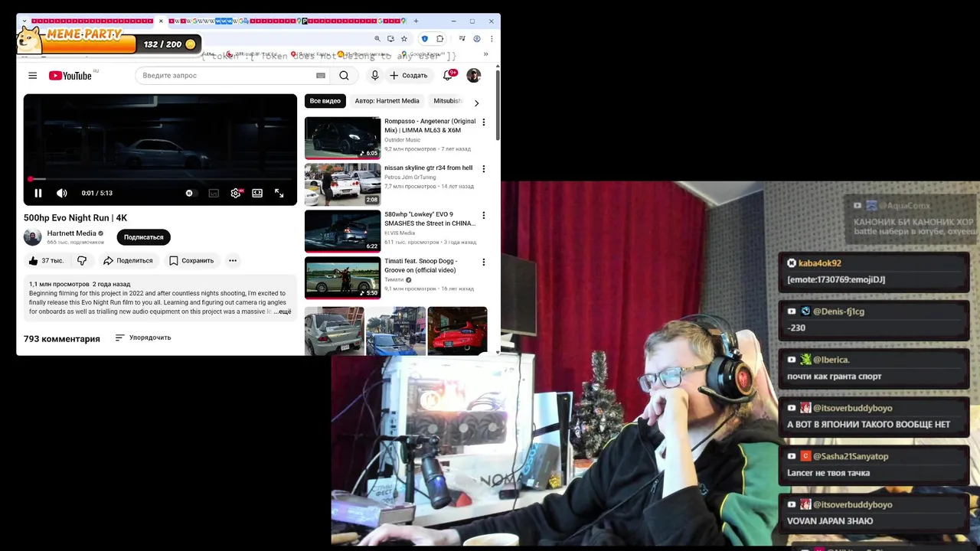Open YouTube notifications bell

448,75
